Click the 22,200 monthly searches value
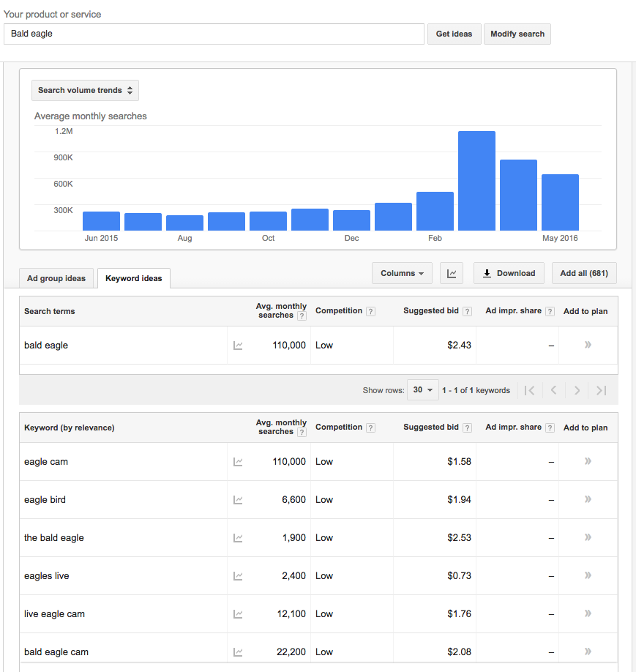This screenshot has height=672, width=636. tap(291, 652)
